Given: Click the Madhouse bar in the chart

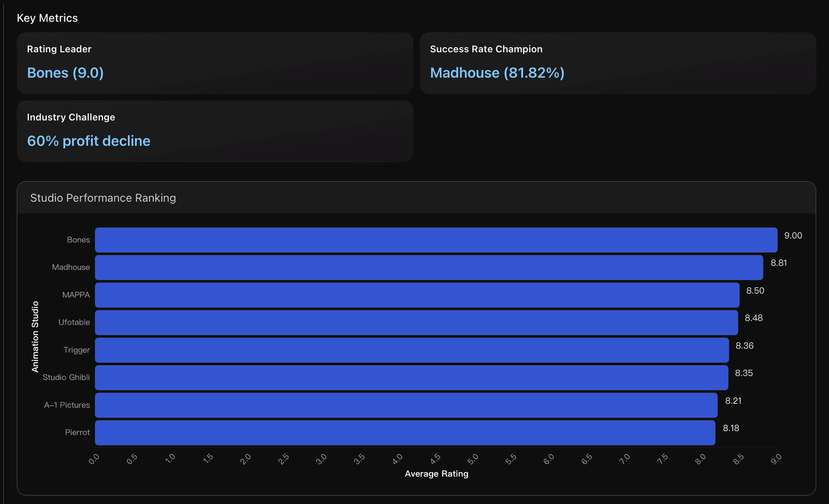Looking at the screenshot, I should pos(429,267).
